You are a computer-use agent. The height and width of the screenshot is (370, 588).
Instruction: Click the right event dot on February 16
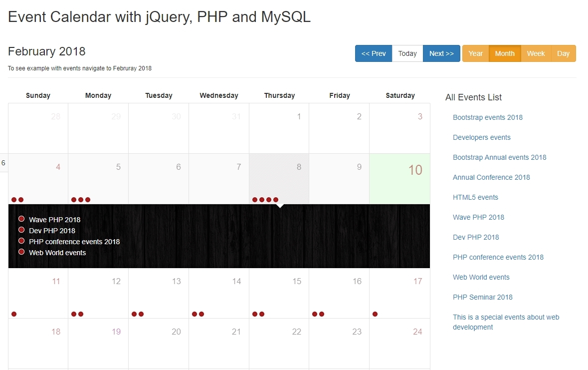tap(322, 314)
